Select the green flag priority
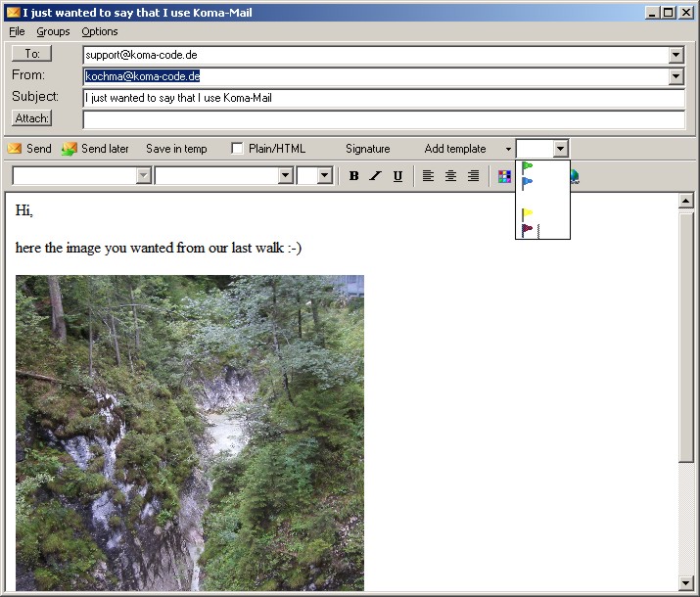Screen dimensions: 700x597 (527, 167)
